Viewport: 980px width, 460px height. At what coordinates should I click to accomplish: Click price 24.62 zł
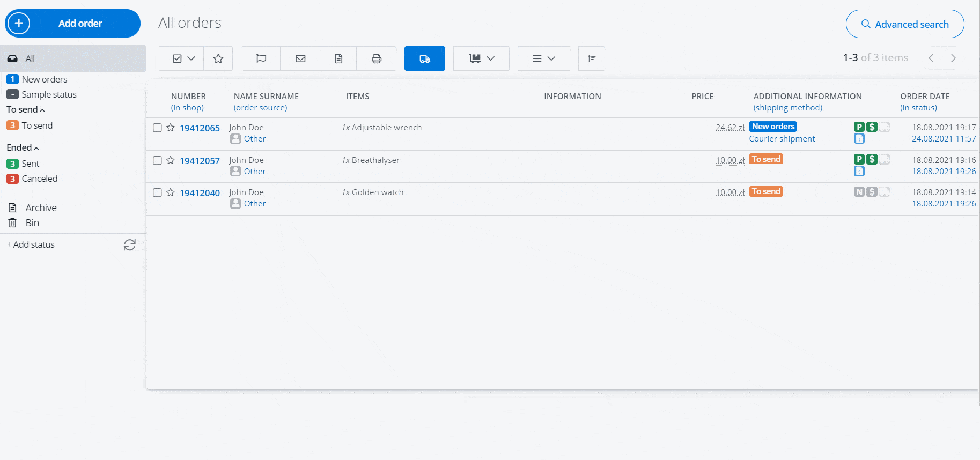coord(730,128)
